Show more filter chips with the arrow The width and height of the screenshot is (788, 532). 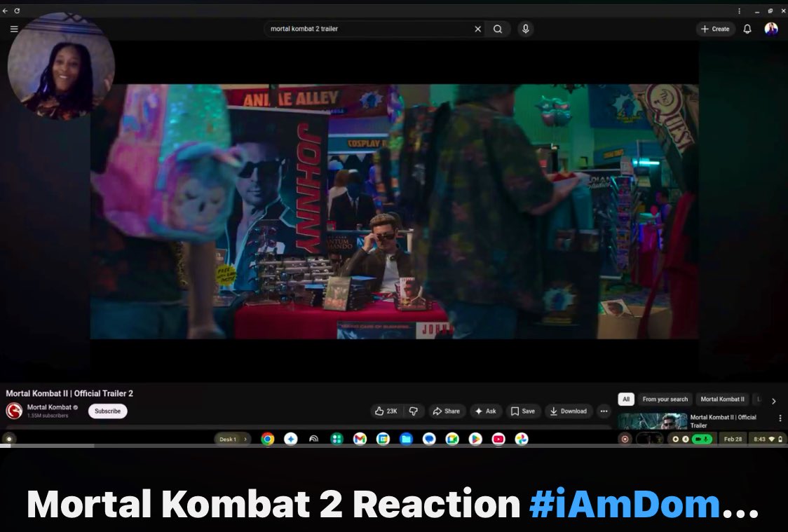[x=774, y=401]
